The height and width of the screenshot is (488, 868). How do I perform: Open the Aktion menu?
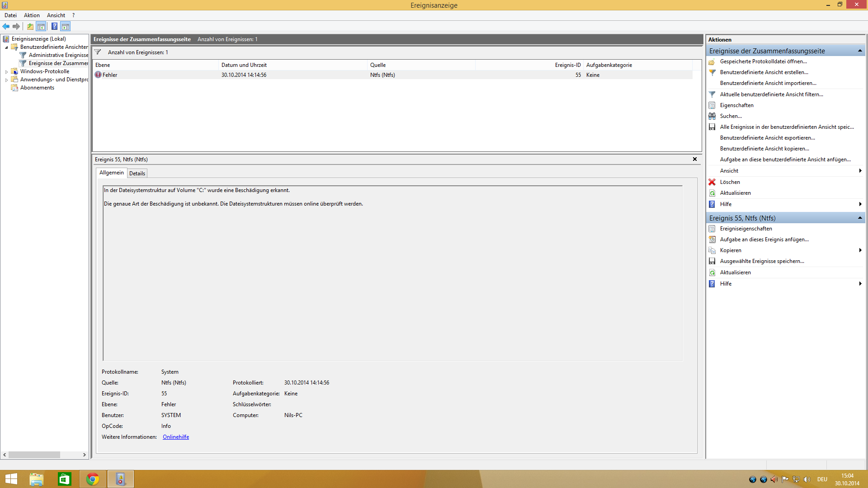pos(32,15)
